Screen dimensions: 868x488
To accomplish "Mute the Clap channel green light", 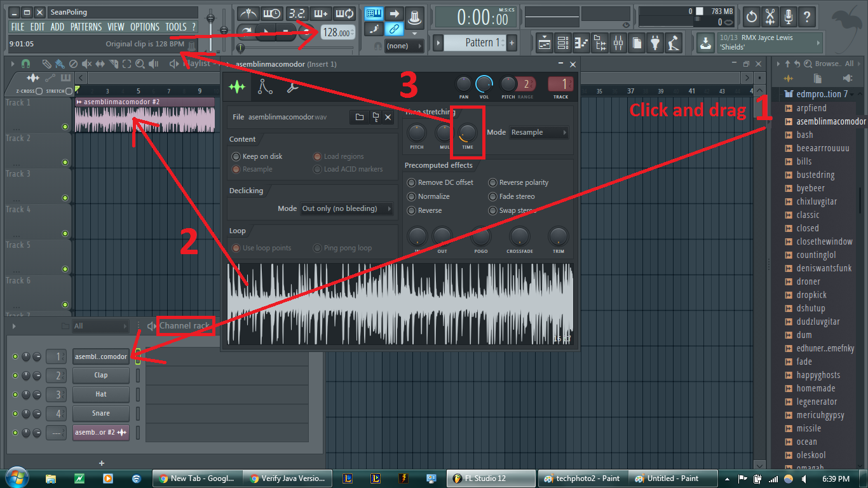I will (15, 376).
